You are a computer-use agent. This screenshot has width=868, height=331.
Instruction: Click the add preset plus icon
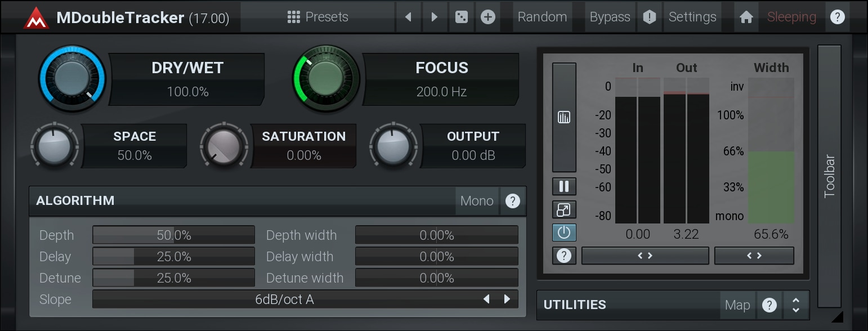click(488, 17)
